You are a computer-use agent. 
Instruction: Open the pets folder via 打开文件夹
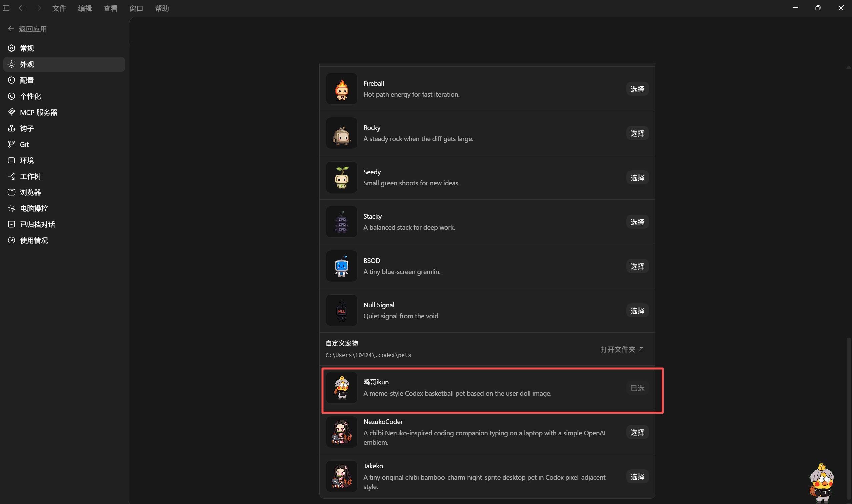(622, 349)
